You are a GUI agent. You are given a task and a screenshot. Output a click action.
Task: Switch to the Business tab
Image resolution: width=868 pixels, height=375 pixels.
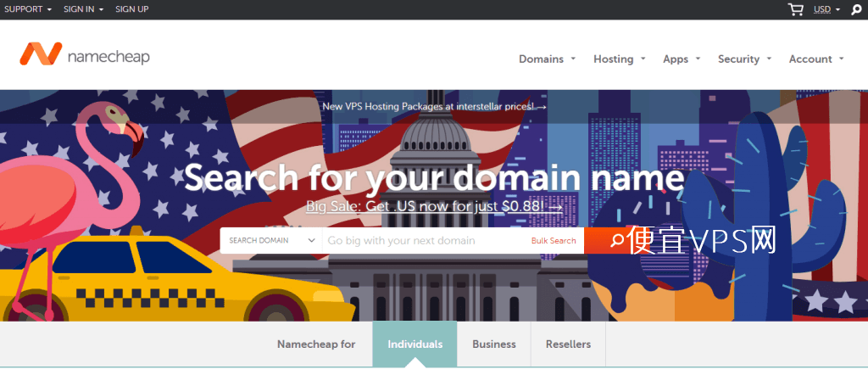[x=494, y=344]
